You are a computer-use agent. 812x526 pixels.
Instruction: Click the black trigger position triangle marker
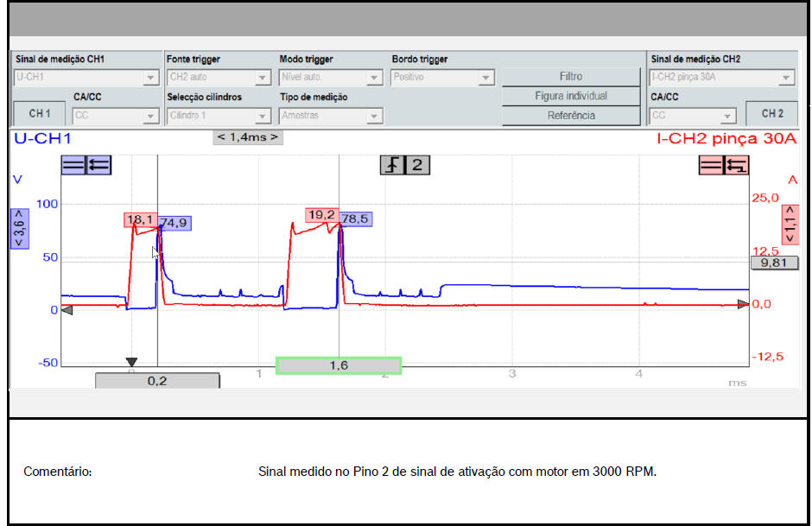pos(131,363)
